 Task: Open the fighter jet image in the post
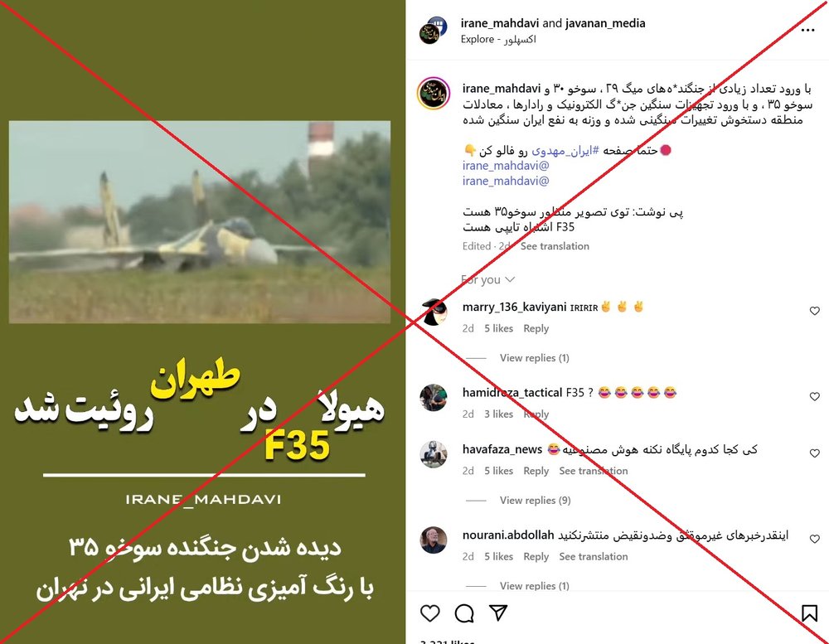coord(200,222)
